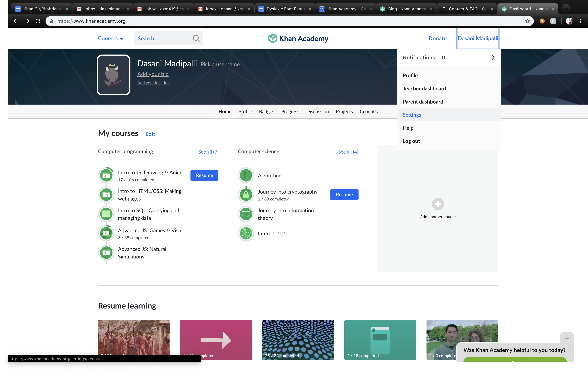Click See all (7) computer programming
Screen dimensions: 588x372
pos(208,152)
